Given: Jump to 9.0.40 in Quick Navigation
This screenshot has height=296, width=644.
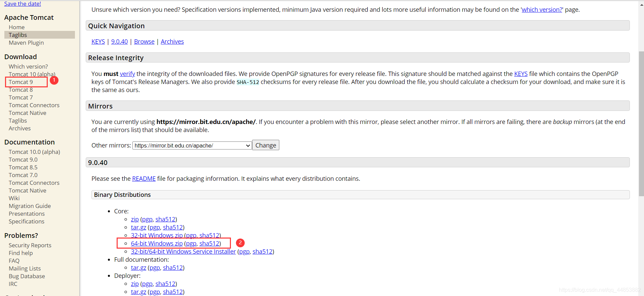Looking at the screenshot, I should pos(119,42).
